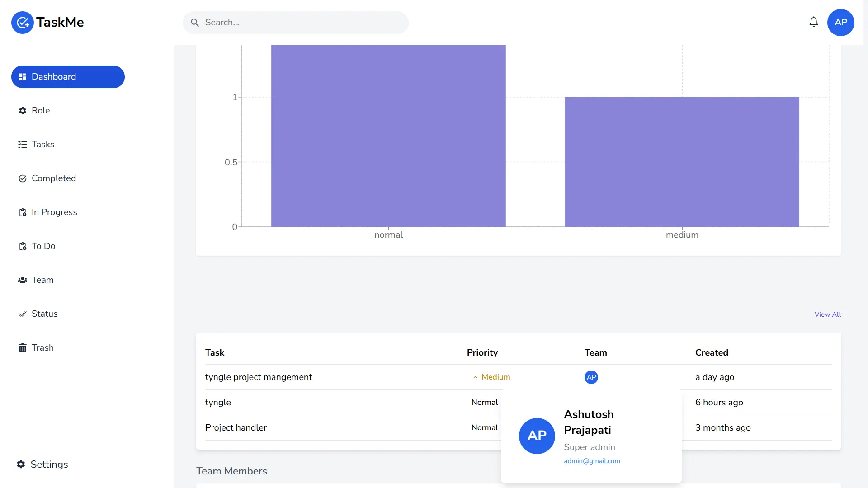Click the View All link
This screenshot has height=488, width=868.
tap(827, 314)
